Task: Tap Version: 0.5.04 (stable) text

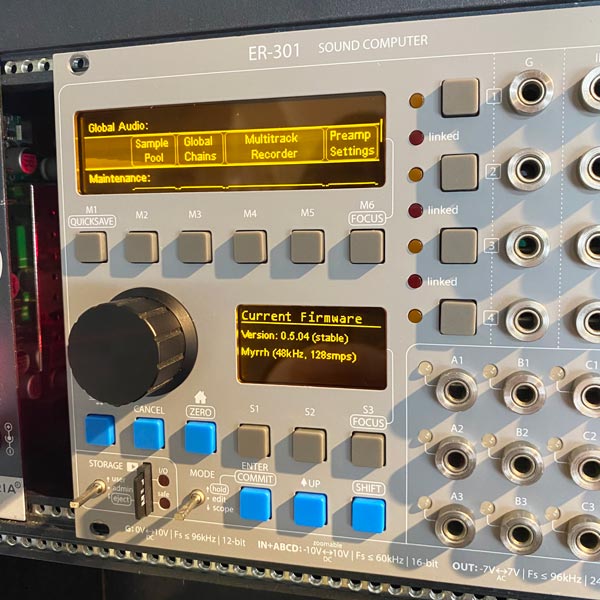Action: click(295, 336)
